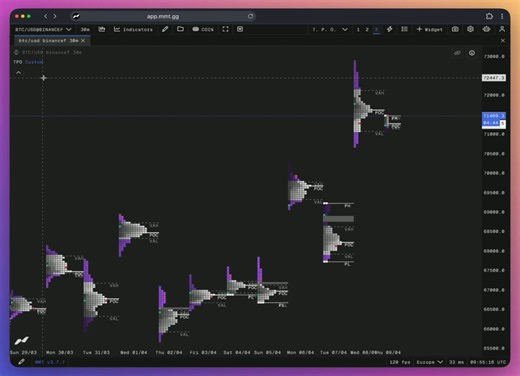Click the app.mmt.gg address bar
Viewport: 520px width, 376px height.
point(163,16)
